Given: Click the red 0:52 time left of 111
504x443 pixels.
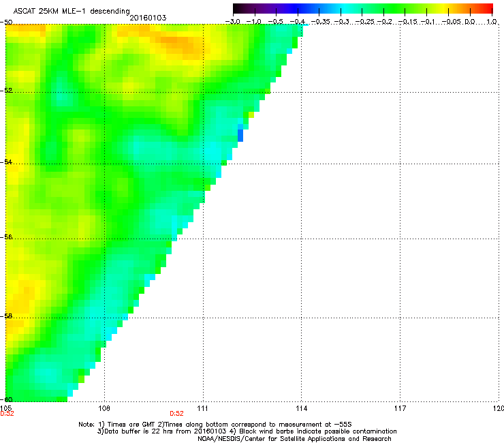Looking at the screenshot, I should click(177, 414).
